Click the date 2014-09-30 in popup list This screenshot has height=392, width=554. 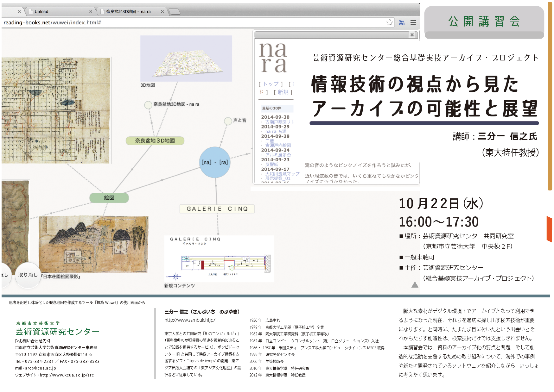tap(275, 117)
